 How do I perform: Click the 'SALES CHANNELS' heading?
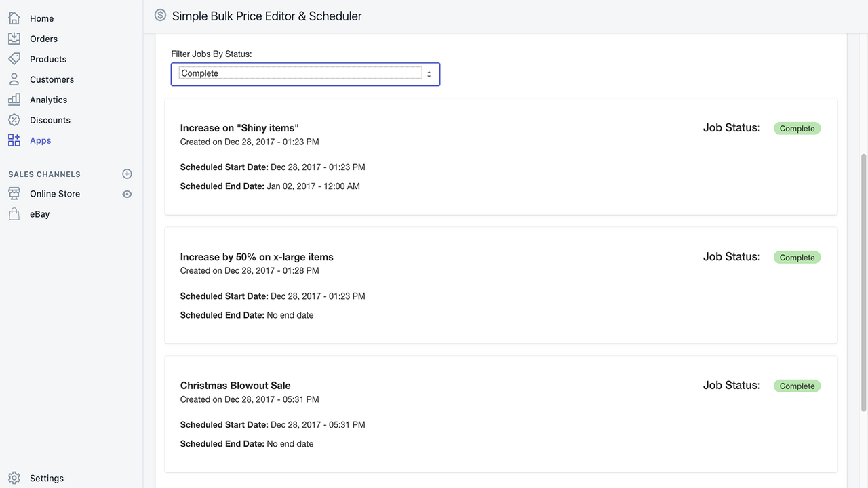(x=45, y=174)
